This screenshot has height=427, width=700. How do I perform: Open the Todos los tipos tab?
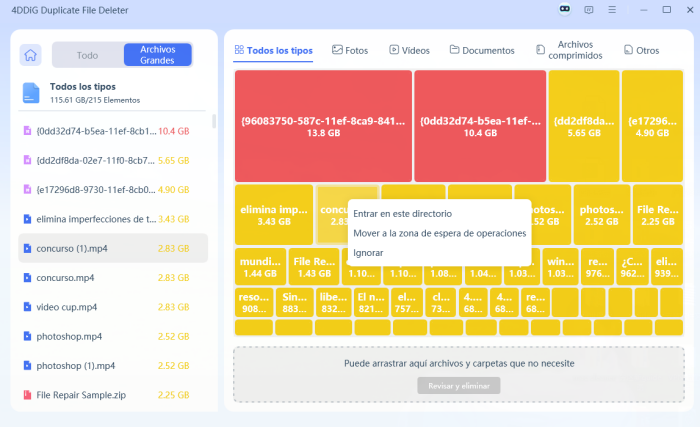[273, 50]
